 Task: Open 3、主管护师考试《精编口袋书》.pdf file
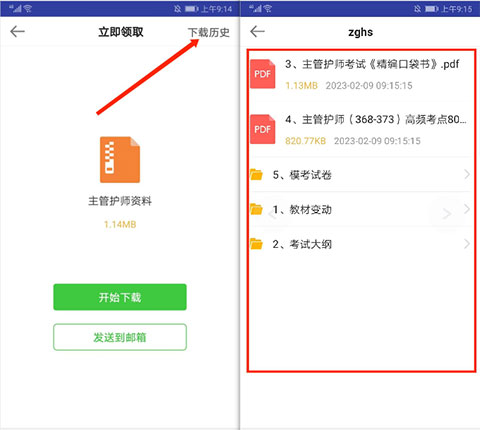coord(360,74)
